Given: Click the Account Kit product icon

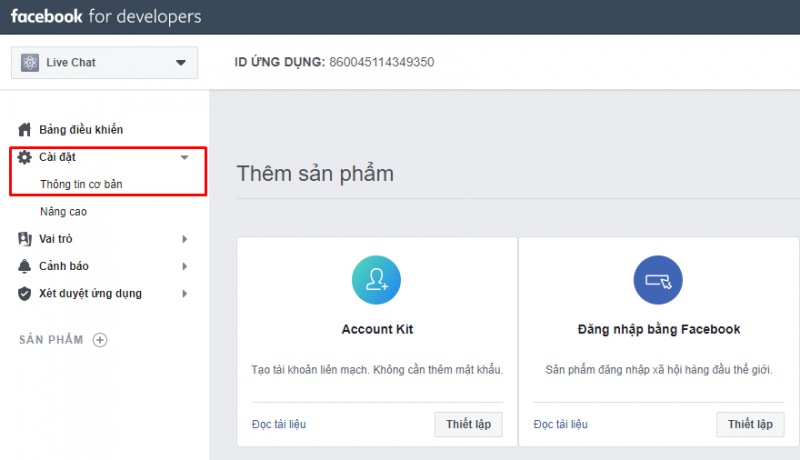Looking at the screenshot, I should click(377, 280).
